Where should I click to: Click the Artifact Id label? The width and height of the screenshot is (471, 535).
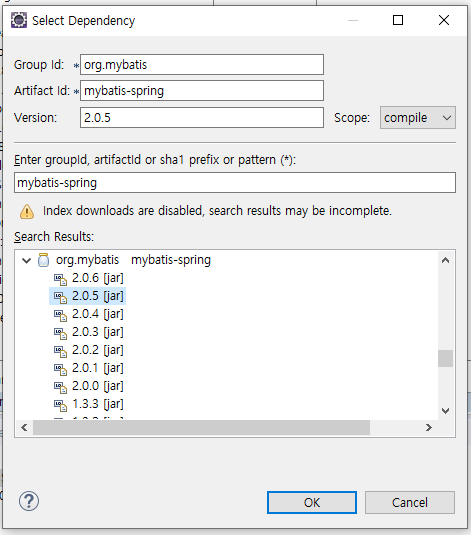42,90
